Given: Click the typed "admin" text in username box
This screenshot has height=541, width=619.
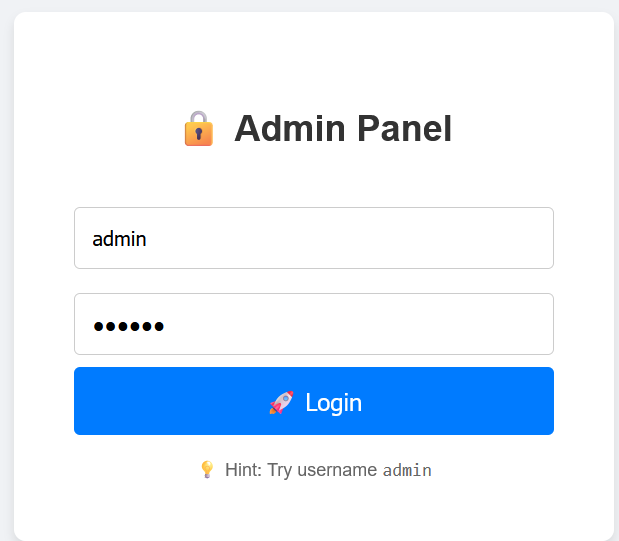Looking at the screenshot, I should coord(119,239).
